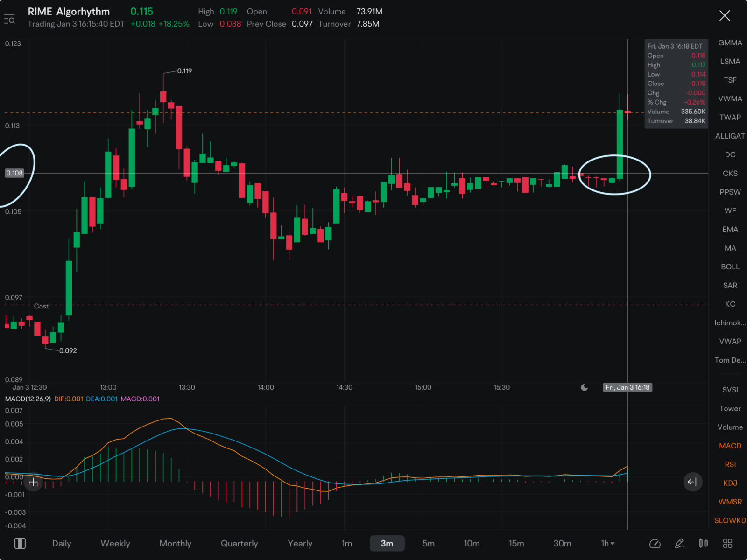Enable the SVSI sub-indicator
This screenshot has width=747, height=560.
730,390
